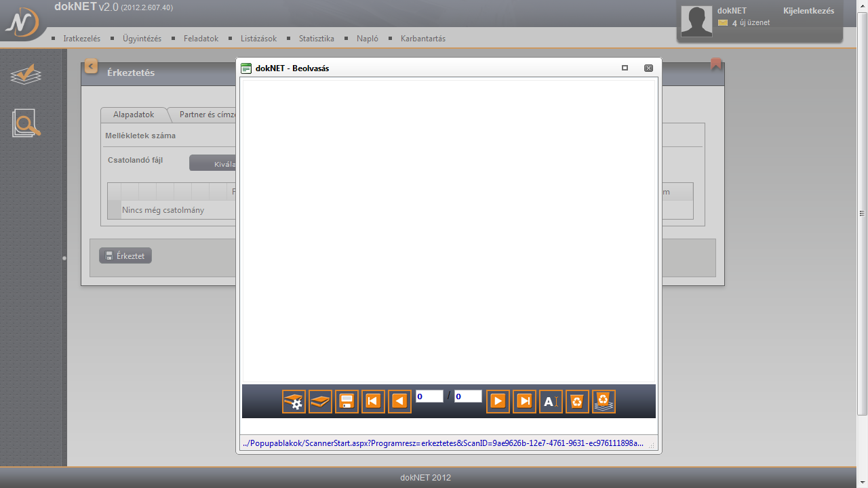Click the user avatar picture
Screen dimensions: 868x488
tap(696, 21)
